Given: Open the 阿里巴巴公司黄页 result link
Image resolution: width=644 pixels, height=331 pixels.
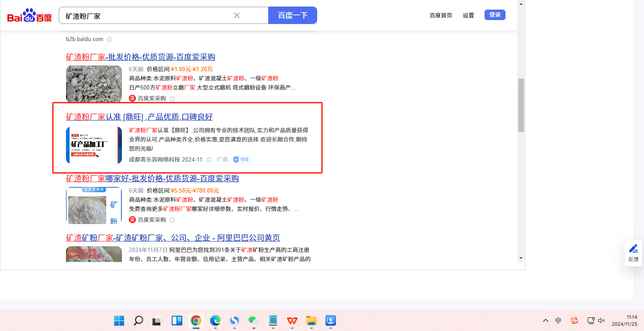Looking at the screenshot, I should [x=173, y=238].
